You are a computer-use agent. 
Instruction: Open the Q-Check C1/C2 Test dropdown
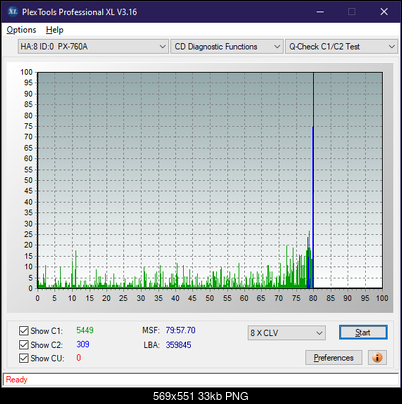tap(342, 47)
